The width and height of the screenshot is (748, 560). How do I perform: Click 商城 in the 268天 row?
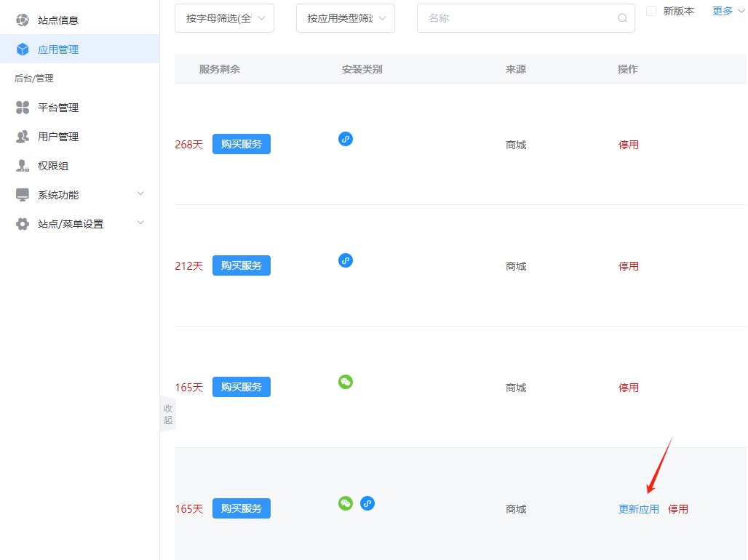pos(516,145)
